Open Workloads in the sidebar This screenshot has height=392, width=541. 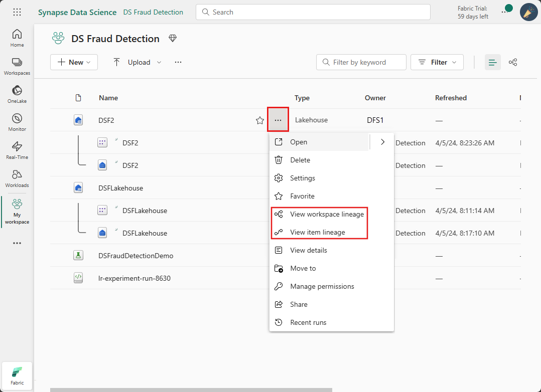(x=17, y=178)
